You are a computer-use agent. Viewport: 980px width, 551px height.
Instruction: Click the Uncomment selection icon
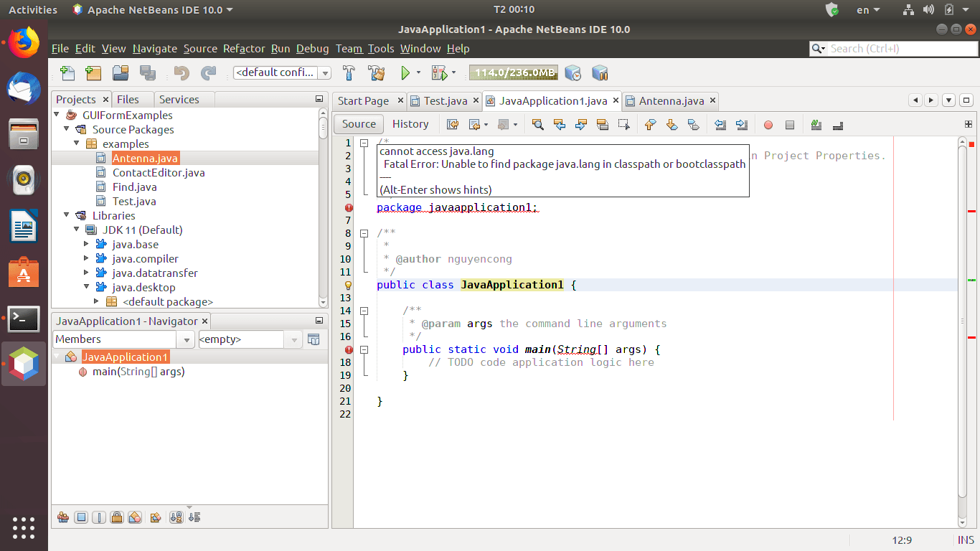click(837, 124)
